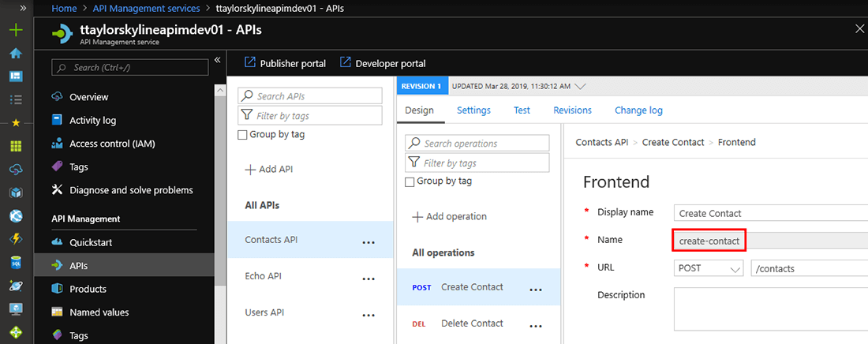Click the APIs Filter by tags field
The width and height of the screenshot is (868, 344).
[x=310, y=116]
